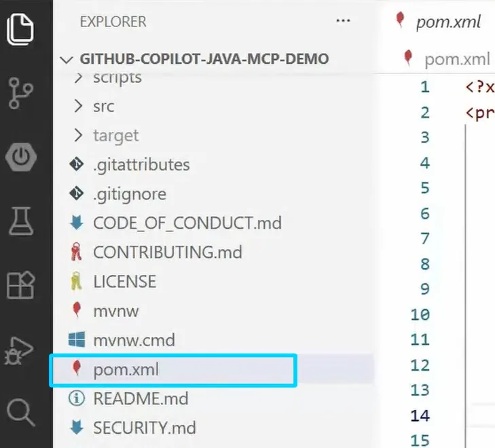This screenshot has height=448, width=495.
Task: Open the Extensions view
Action: click(20, 285)
